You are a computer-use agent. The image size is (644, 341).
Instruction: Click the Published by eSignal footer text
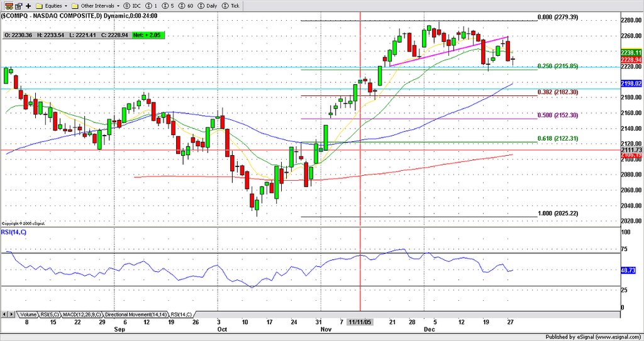coord(593,337)
